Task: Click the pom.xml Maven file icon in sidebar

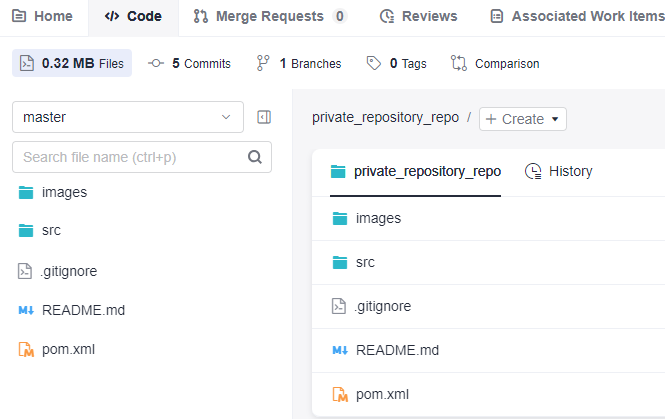Action: click(x=26, y=349)
